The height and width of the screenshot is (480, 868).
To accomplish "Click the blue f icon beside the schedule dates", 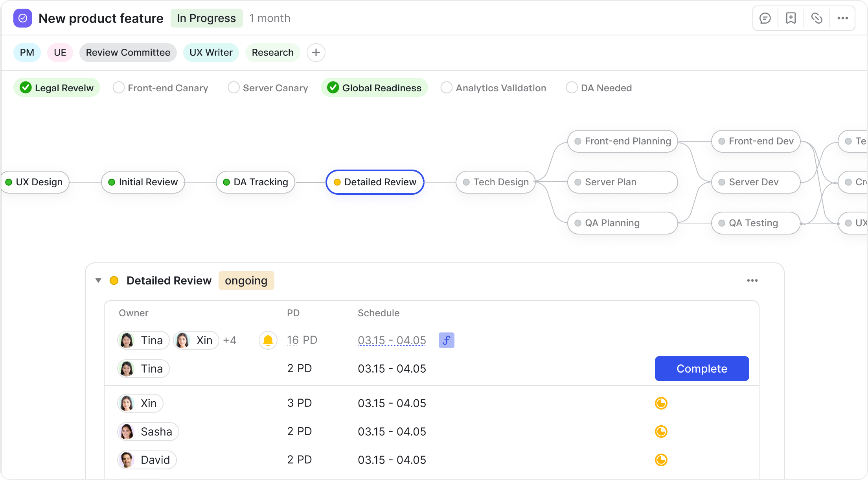I will [446, 340].
